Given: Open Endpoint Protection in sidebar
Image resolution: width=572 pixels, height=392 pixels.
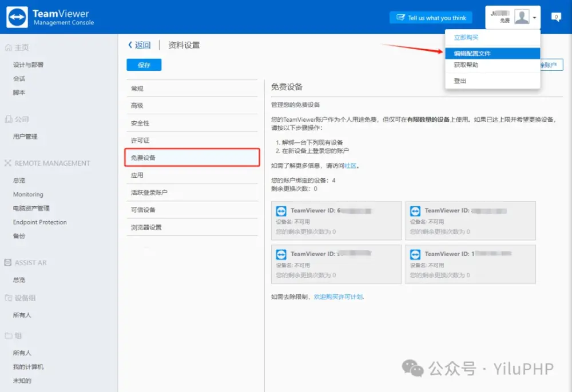Looking at the screenshot, I should coord(40,222).
